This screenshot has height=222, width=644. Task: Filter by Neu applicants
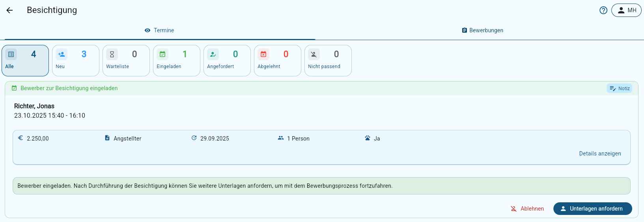point(76,61)
